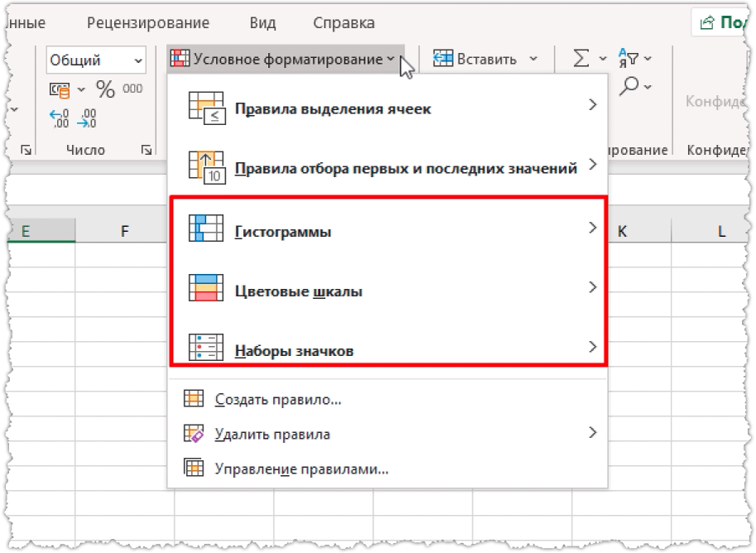Choose Создать правило...
Screen dimensions: 756x553
388,399
